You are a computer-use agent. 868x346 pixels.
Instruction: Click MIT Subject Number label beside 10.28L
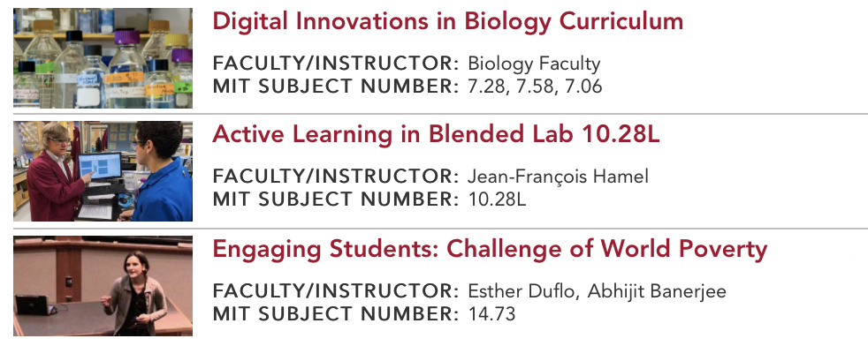(x=336, y=199)
